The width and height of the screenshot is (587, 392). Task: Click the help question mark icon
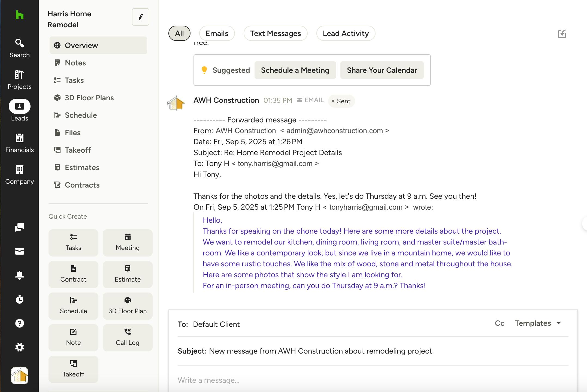[x=19, y=323]
